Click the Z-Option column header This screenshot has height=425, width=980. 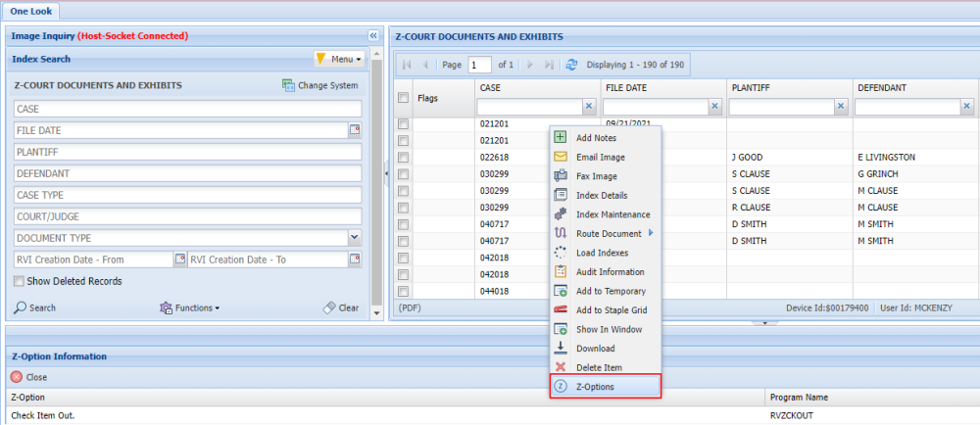pyautogui.click(x=385, y=397)
